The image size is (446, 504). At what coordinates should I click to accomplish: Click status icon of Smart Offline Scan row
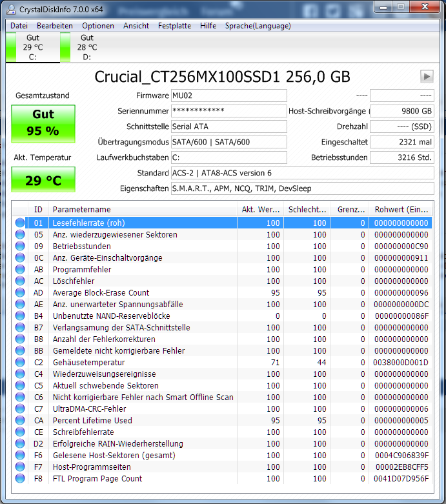point(20,397)
